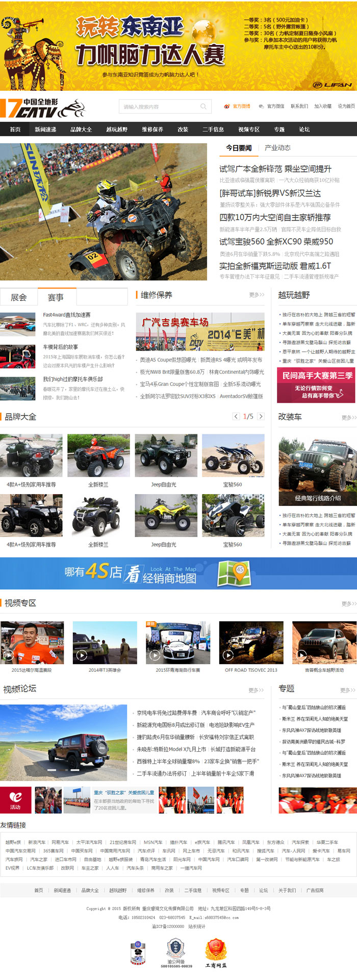
Task: Open the 腾讯汽车 friend link
Action: pos(226,842)
